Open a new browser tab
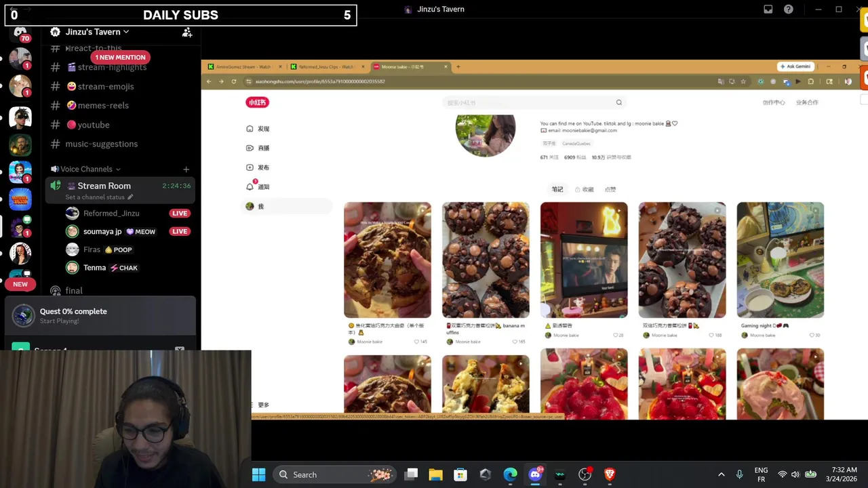The image size is (868, 488). 458,66
